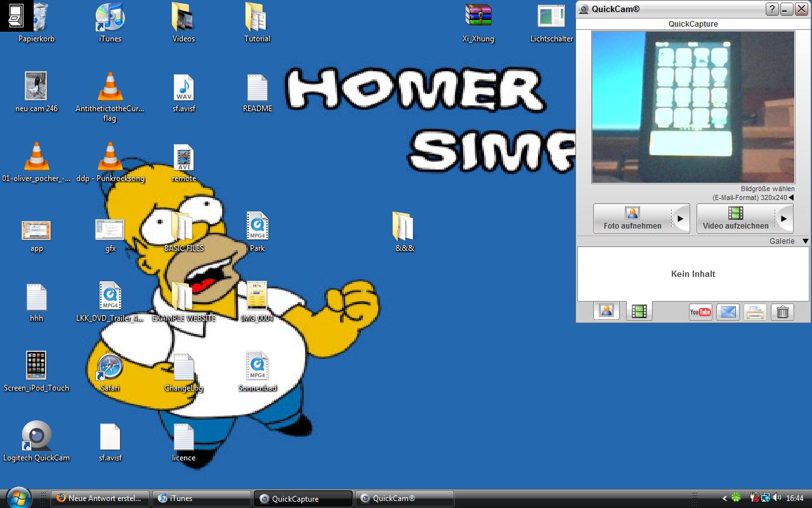
Task: Click the taskbar clock 16:44
Action: [x=795, y=498]
